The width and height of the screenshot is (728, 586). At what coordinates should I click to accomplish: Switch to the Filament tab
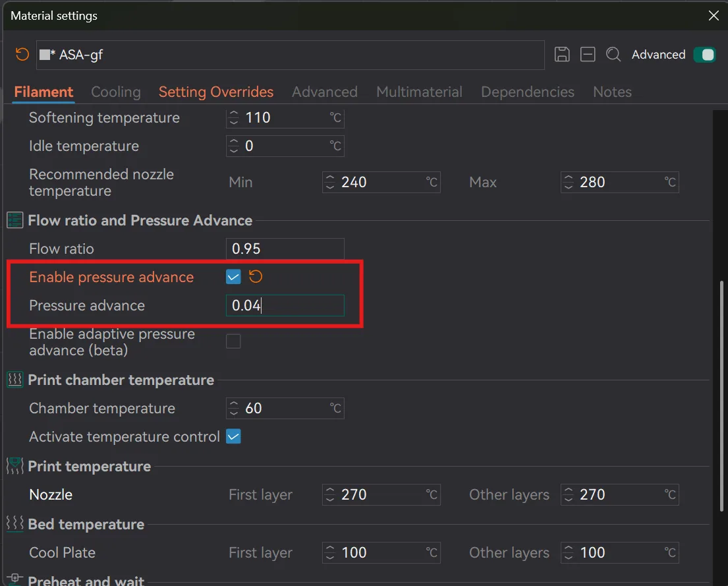[43, 92]
